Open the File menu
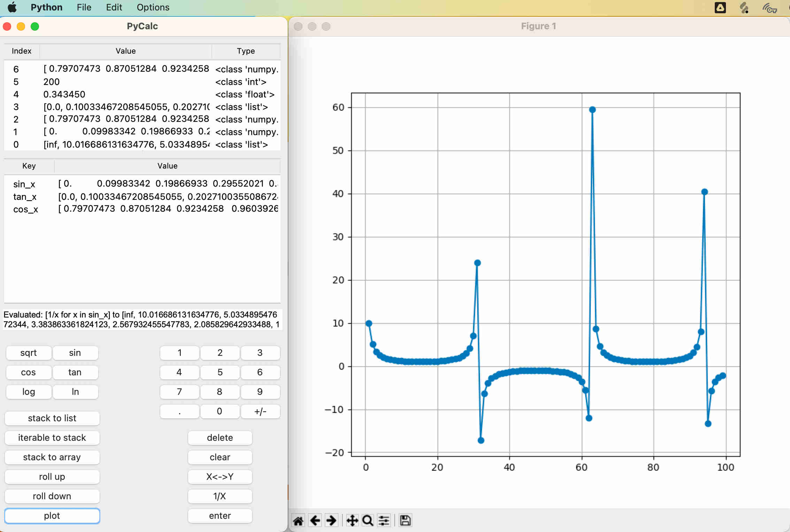The width and height of the screenshot is (790, 532). 84,7
